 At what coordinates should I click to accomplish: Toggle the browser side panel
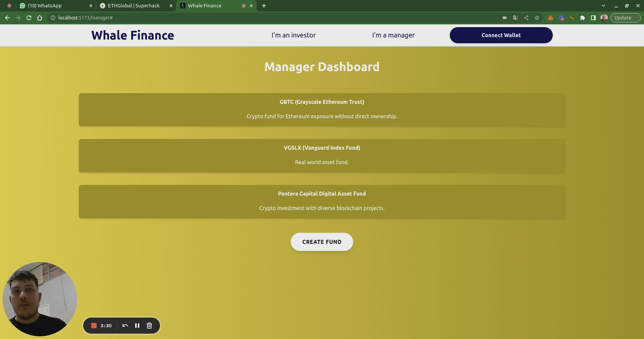coord(593,18)
